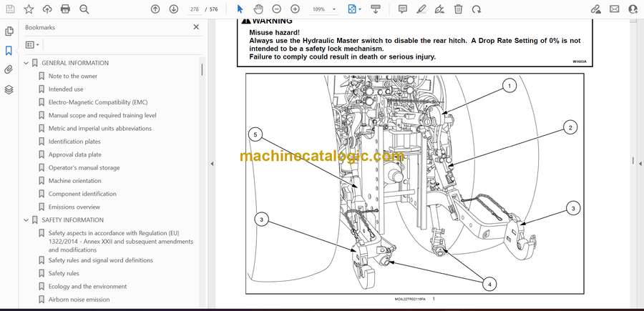The image size is (644, 311).
Task: Go to previous page arrow
Action: coord(155,9)
